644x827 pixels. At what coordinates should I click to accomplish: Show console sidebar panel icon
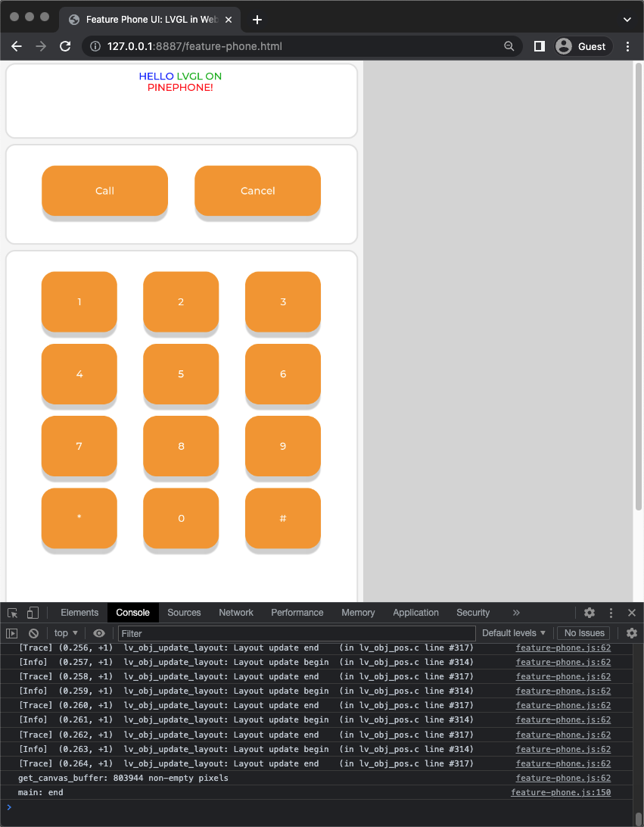coord(12,633)
